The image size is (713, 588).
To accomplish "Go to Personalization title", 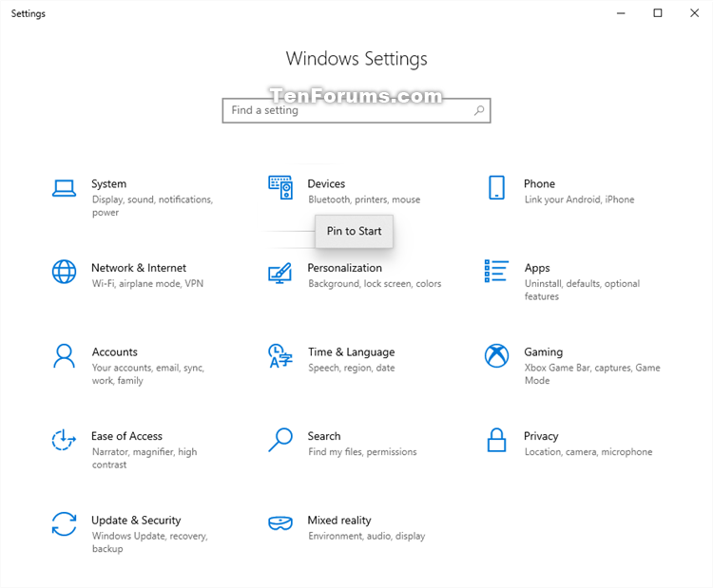I will 345,268.
